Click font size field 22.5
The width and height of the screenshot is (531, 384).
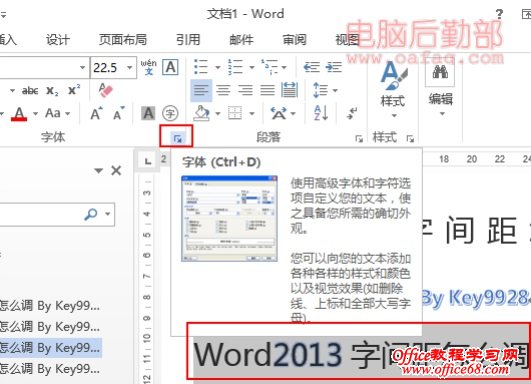pyautogui.click(x=108, y=68)
